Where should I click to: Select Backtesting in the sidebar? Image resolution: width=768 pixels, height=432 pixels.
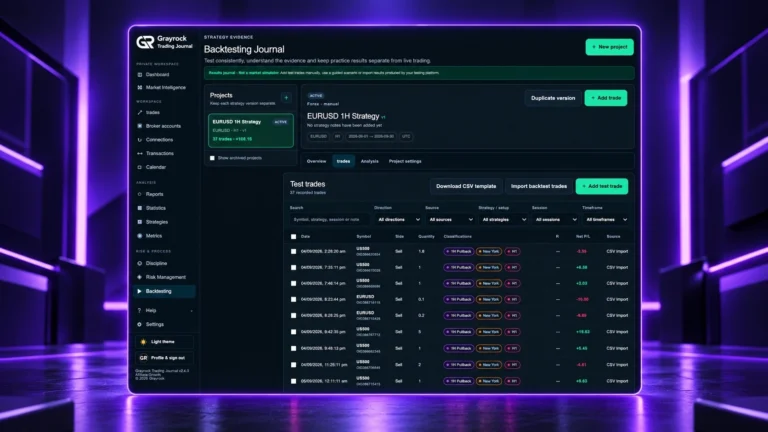point(165,291)
